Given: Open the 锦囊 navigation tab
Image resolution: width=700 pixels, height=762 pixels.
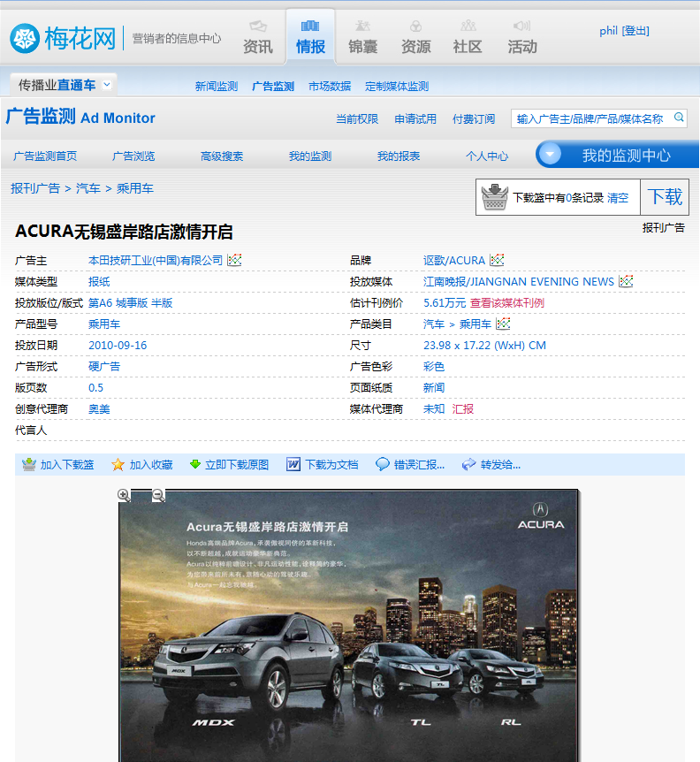Looking at the screenshot, I should pyautogui.click(x=363, y=38).
